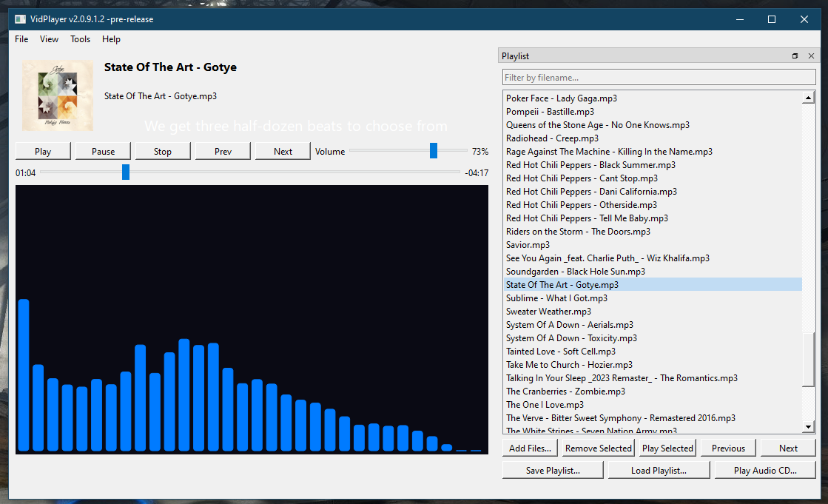Image resolution: width=828 pixels, height=504 pixels.
Task: Click the playlist scrollbar down arrow
Action: (x=808, y=426)
